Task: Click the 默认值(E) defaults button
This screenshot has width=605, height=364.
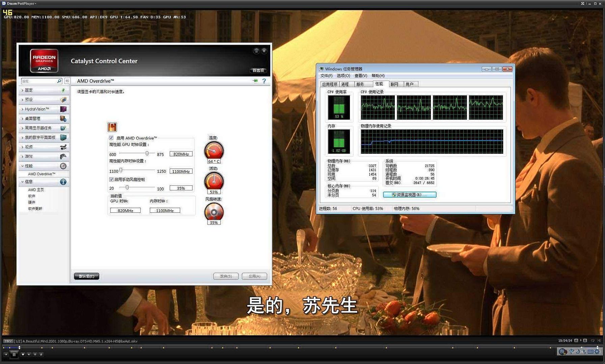Action: point(86,276)
